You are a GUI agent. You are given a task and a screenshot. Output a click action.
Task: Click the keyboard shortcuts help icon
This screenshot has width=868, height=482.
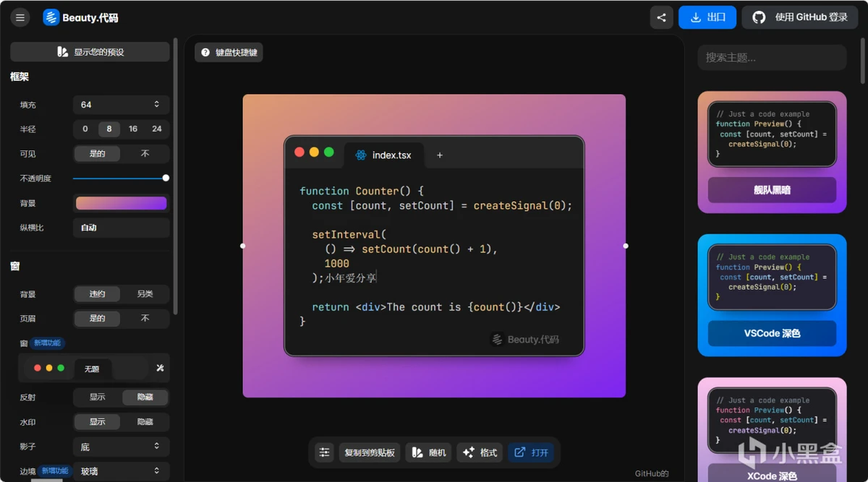pyautogui.click(x=205, y=53)
